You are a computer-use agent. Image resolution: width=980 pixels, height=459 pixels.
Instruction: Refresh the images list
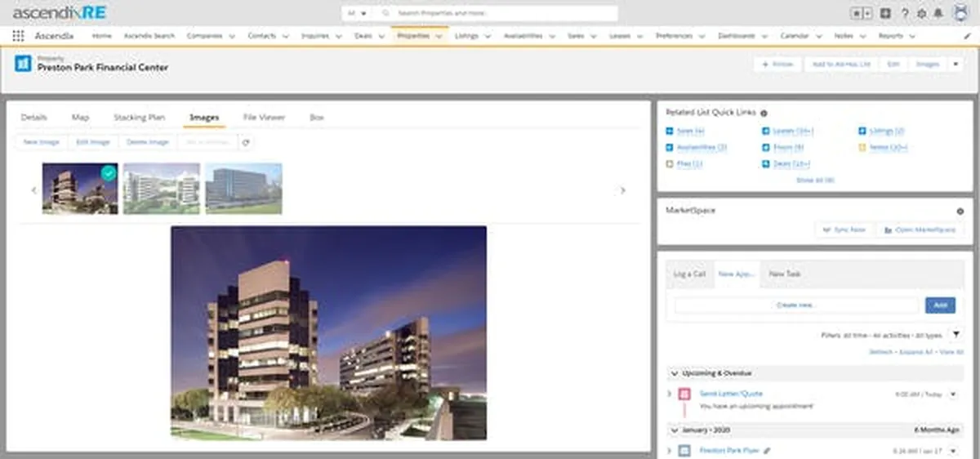click(x=246, y=142)
